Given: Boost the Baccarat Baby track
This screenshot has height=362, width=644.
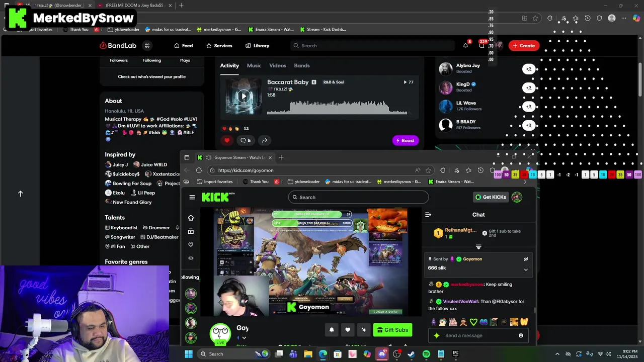Looking at the screenshot, I should [405, 140].
